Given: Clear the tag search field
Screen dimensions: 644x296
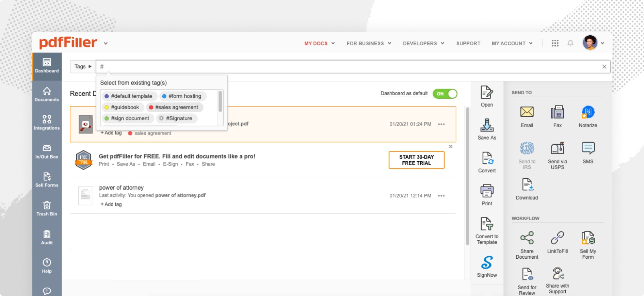Looking at the screenshot, I should [x=604, y=67].
